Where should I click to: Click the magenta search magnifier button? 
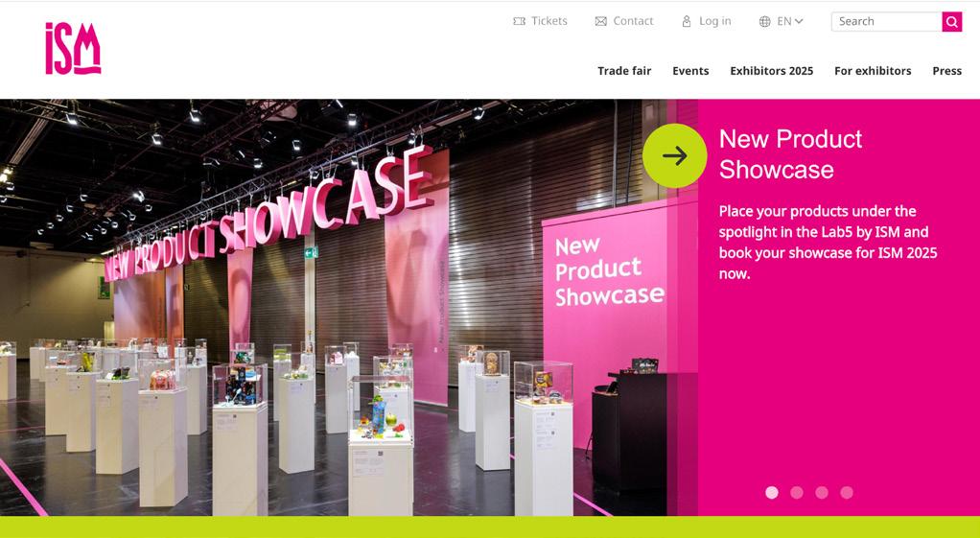tap(952, 21)
